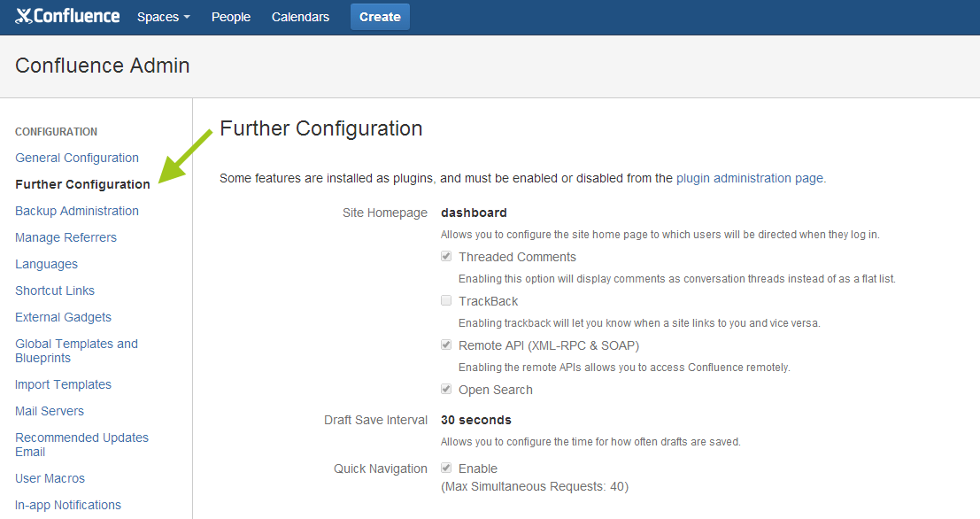Go to General Configuration in sidebar
Viewport: 980px width, 519px height.
[x=77, y=158]
